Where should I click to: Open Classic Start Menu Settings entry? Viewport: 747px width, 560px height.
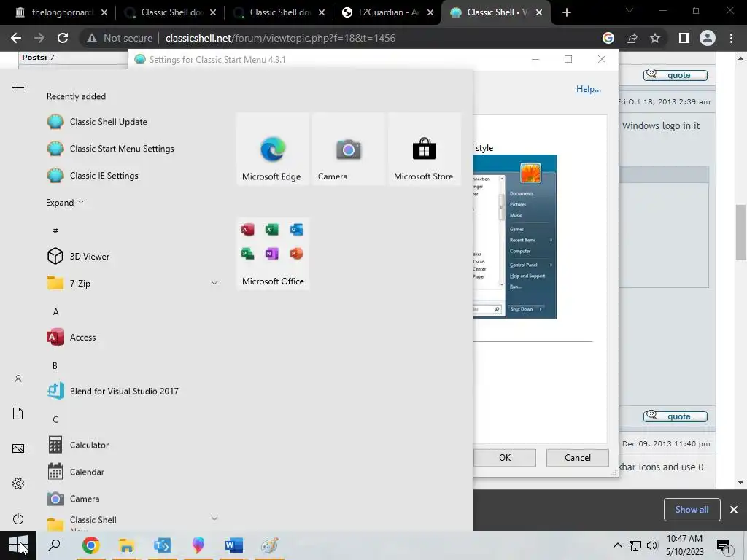[110, 149]
